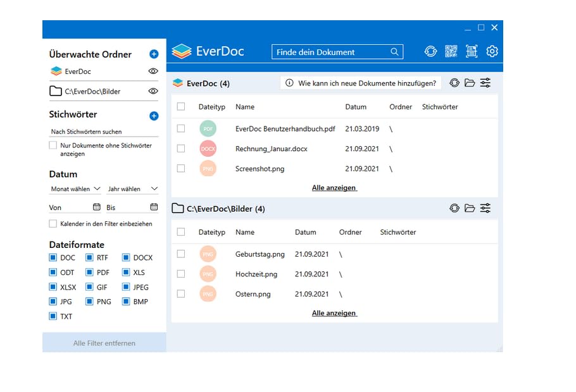Toggle the BMP file format checkbox
The image size is (576, 392).
126,302
